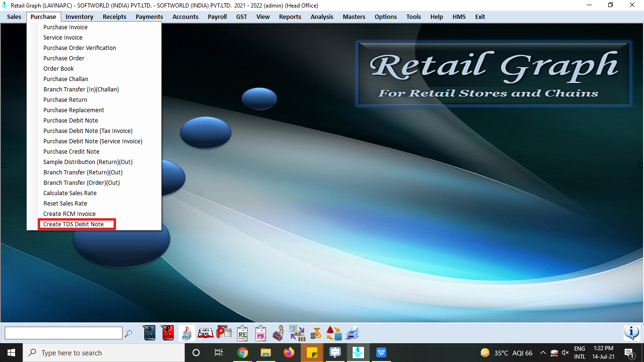Viewport: 644px width, 362px height.
Task: Click the red P printer toolbar icon
Action: 224,333
